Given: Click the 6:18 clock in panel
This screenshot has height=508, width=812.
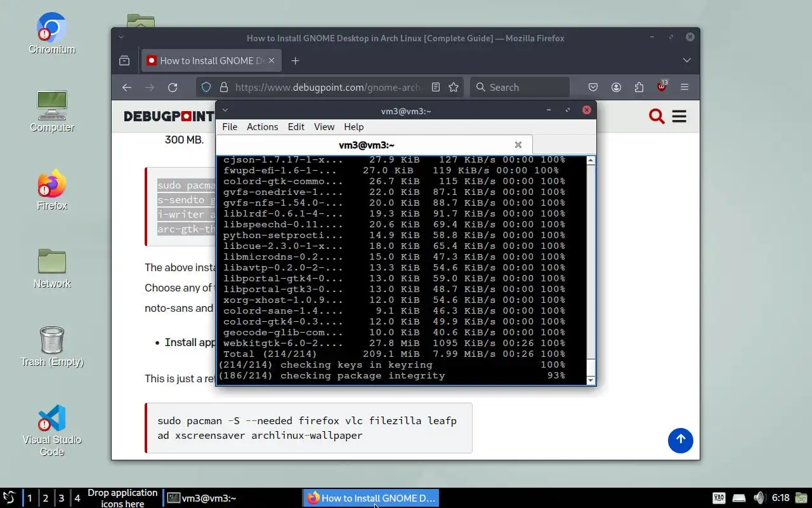Looking at the screenshot, I should [780, 498].
